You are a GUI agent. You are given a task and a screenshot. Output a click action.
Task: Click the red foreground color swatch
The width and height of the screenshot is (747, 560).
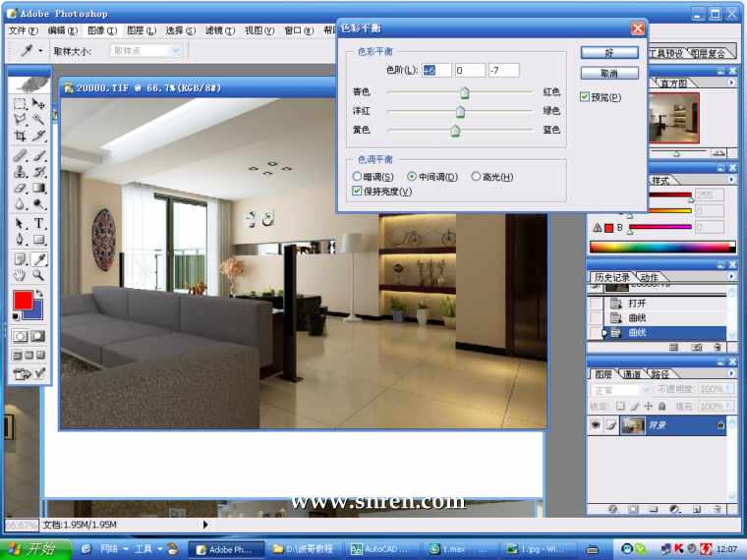coord(23,300)
